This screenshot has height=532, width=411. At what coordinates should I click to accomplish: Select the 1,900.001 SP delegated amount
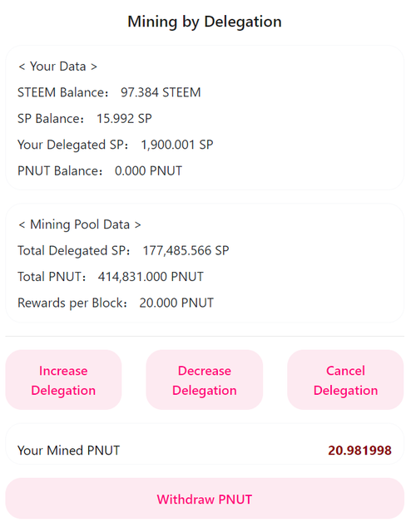[177, 145]
